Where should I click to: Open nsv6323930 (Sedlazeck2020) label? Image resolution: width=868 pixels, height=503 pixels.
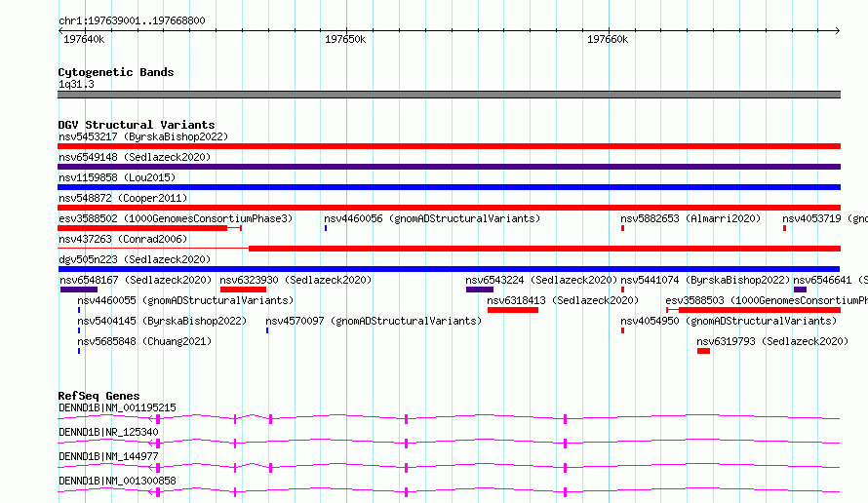click(x=296, y=280)
